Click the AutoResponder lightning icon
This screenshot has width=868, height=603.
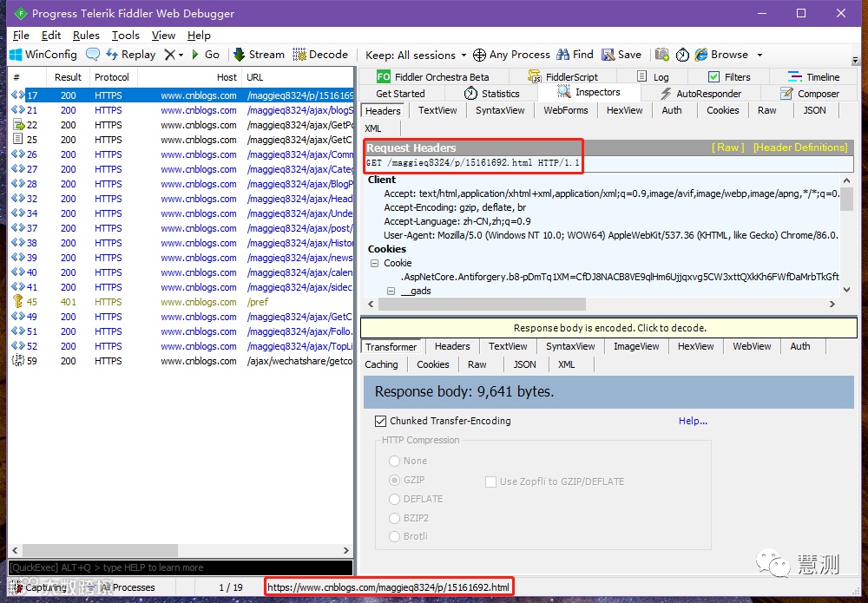pos(666,94)
